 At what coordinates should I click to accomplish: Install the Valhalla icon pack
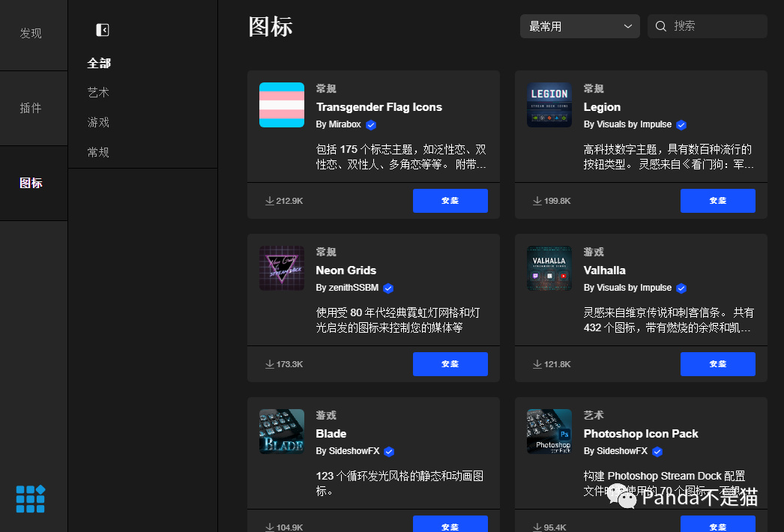pos(717,364)
